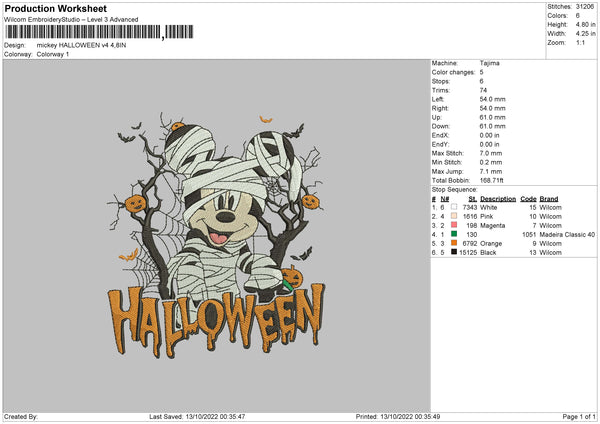Click the Orange stitch count '6792'
This screenshot has width=600, height=424.
[x=470, y=243]
